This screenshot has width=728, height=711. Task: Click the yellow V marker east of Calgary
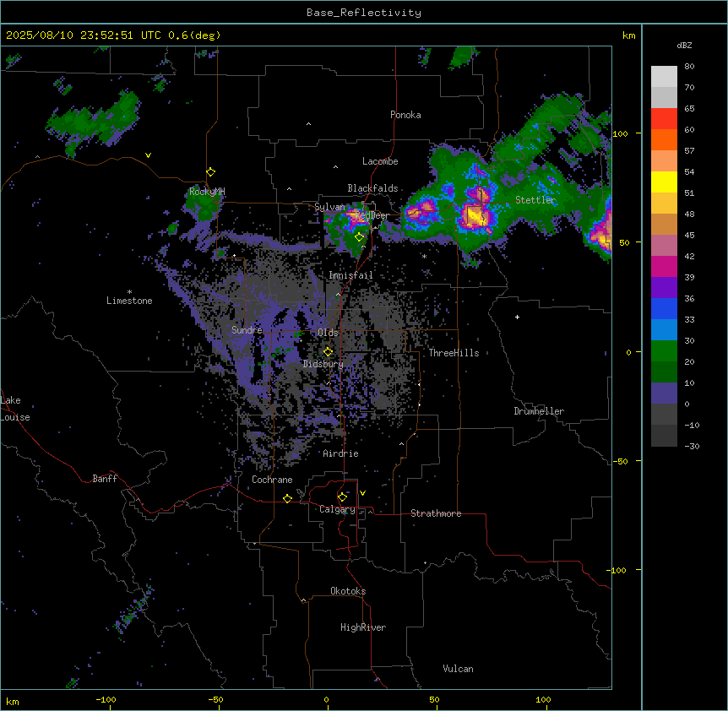(362, 493)
